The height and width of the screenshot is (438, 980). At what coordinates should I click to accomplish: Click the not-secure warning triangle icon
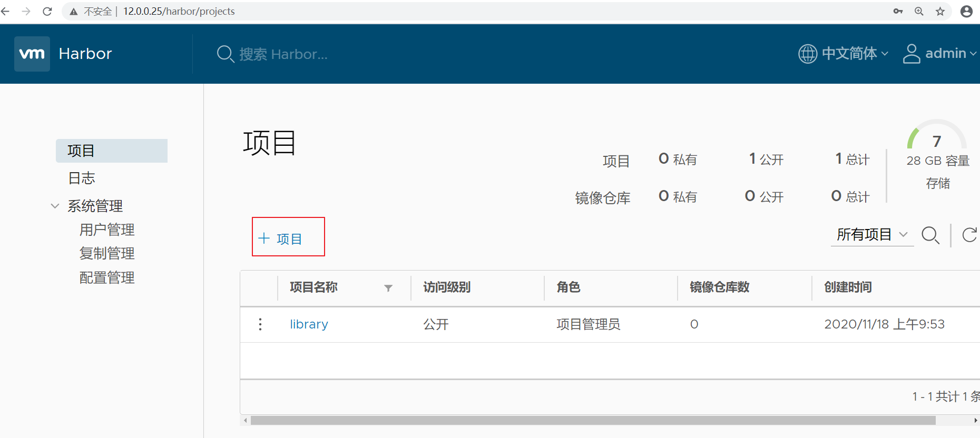(x=74, y=12)
